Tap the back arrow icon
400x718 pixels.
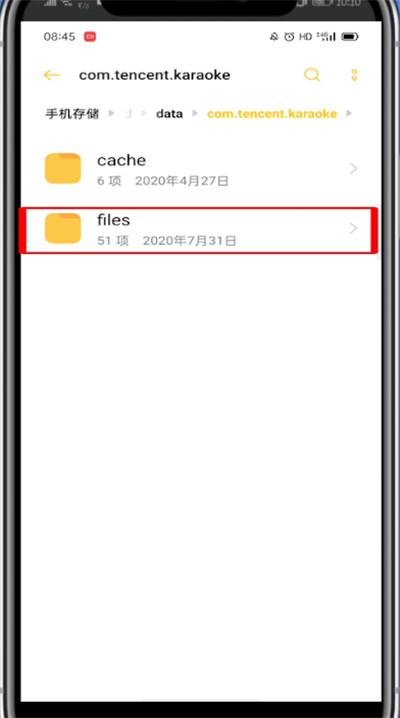pyautogui.click(x=52, y=75)
